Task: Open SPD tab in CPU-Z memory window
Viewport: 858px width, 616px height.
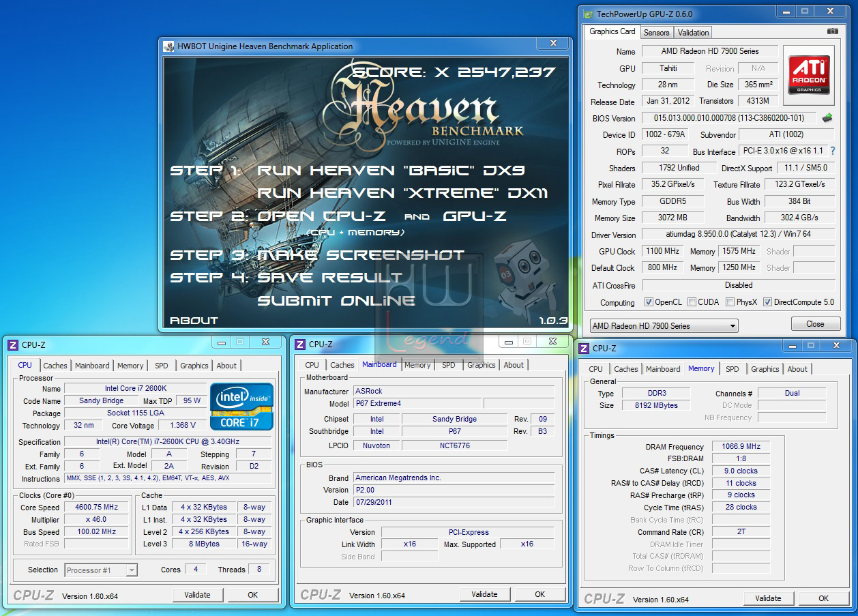Action: click(x=732, y=369)
